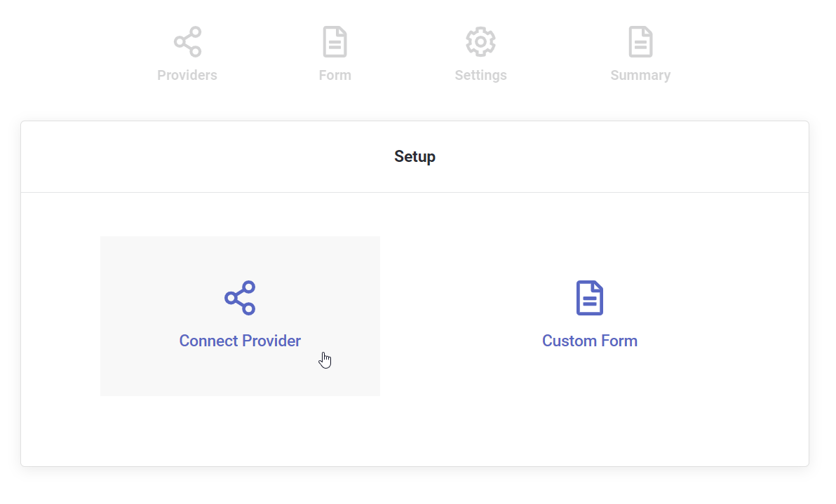Click the Setup panel header bar
836x504 pixels.
click(x=210, y=156)
